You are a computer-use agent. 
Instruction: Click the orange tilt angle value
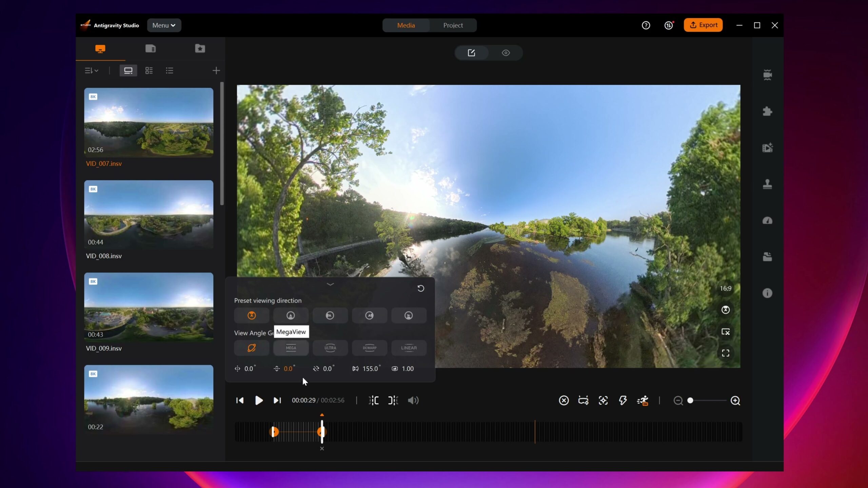(x=289, y=369)
